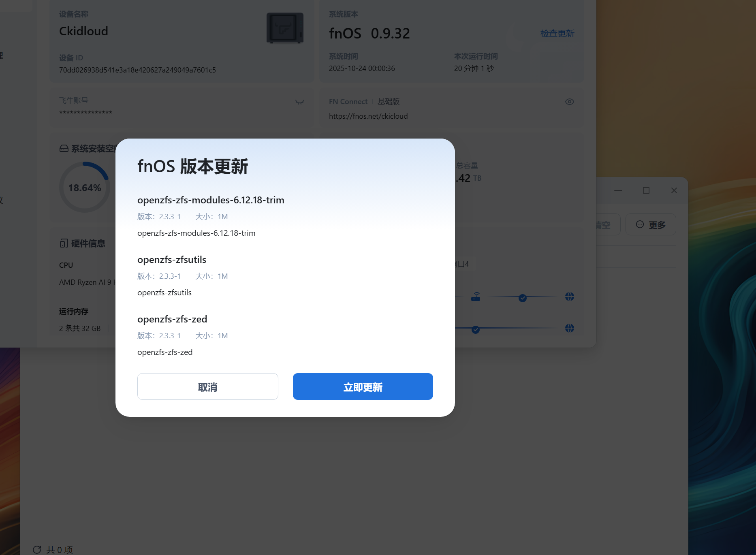This screenshot has height=555, width=756.
Task: Click the 共 0 项 item count
Action: [x=60, y=550]
